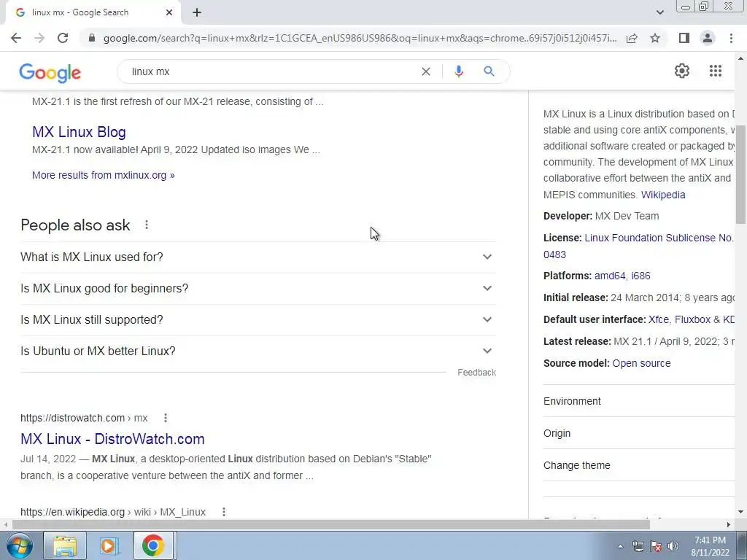Screen dimensions: 747x560
Task: Bookmark this page with star icon
Action: 655,38
